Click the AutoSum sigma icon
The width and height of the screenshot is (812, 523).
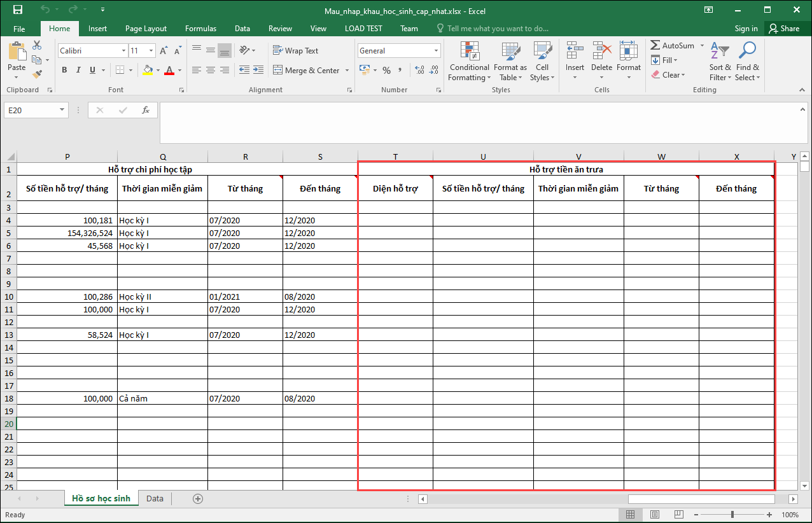655,46
